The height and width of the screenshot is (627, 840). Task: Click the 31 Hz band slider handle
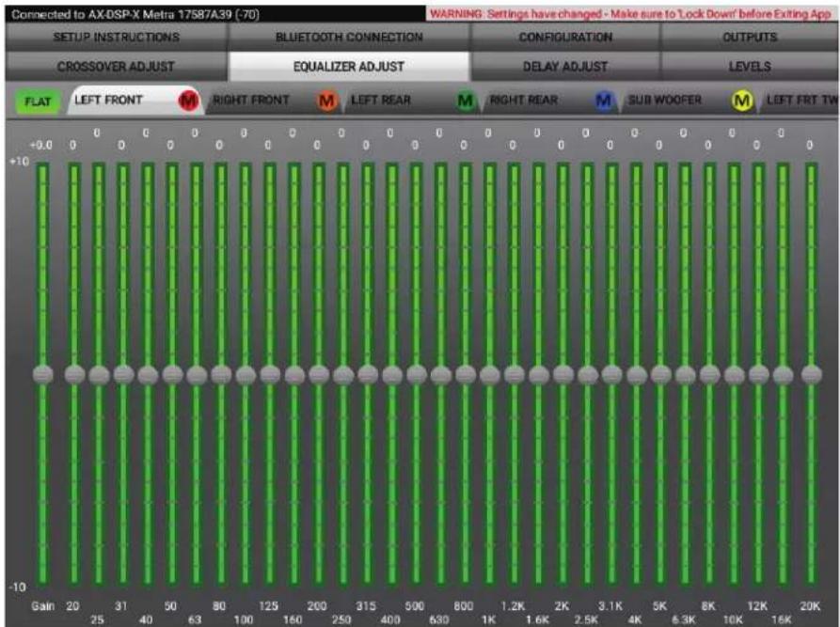tap(123, 374)
